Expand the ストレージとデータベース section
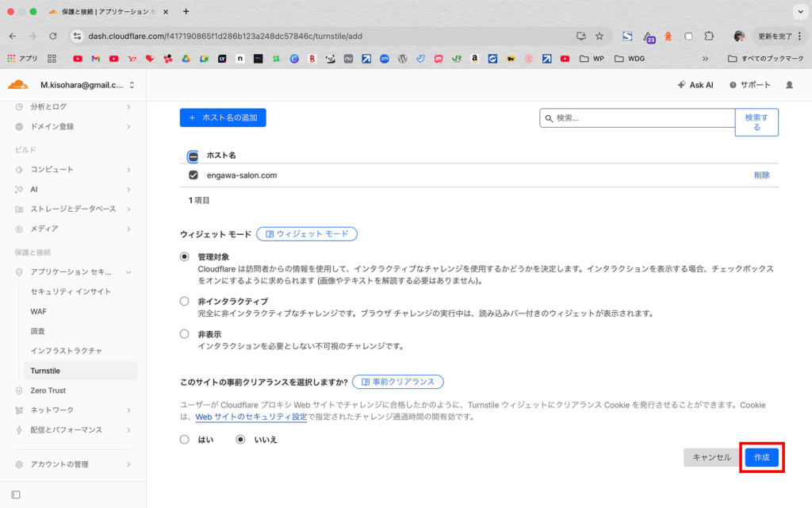The width and height of the screenshot is (812, 508). 73,209
